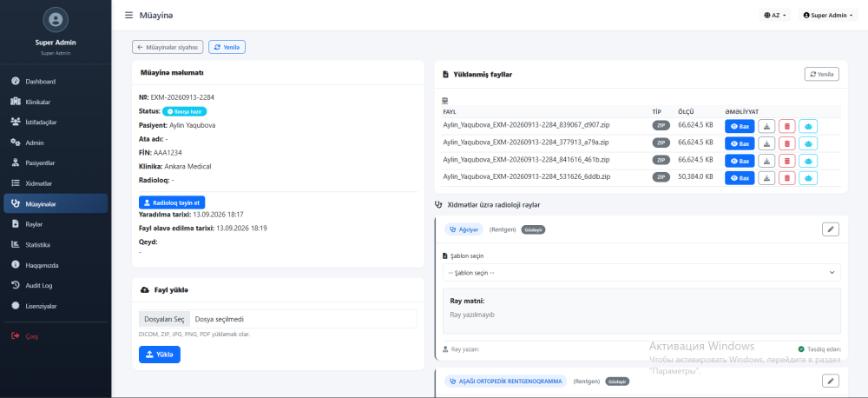
Task: Click the Gözləyir badge beside Ağciyər
Action: pyautogui.click(x=533, y=229)
